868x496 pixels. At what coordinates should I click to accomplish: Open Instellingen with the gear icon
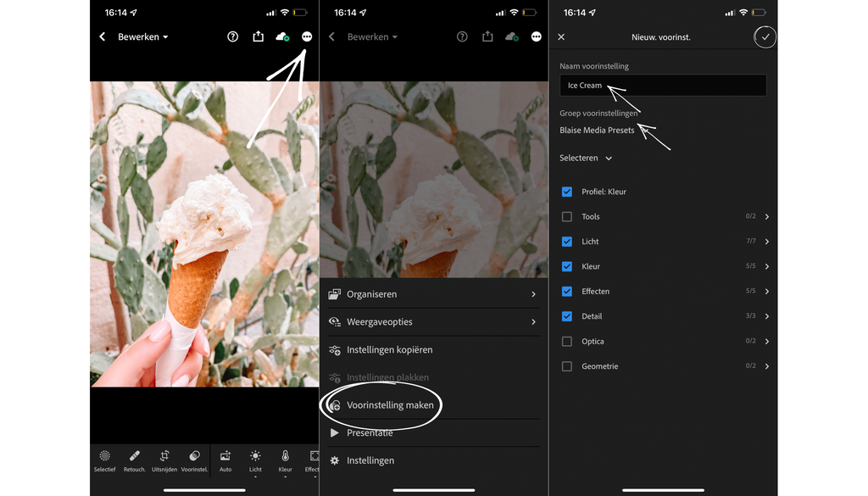(x=370, y=460)
